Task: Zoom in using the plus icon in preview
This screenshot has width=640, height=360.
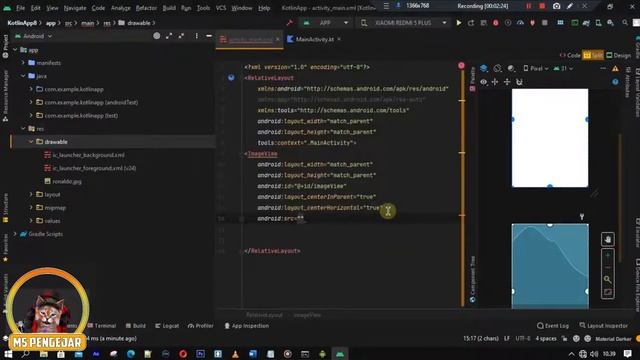Action: [x=608, y=256]
